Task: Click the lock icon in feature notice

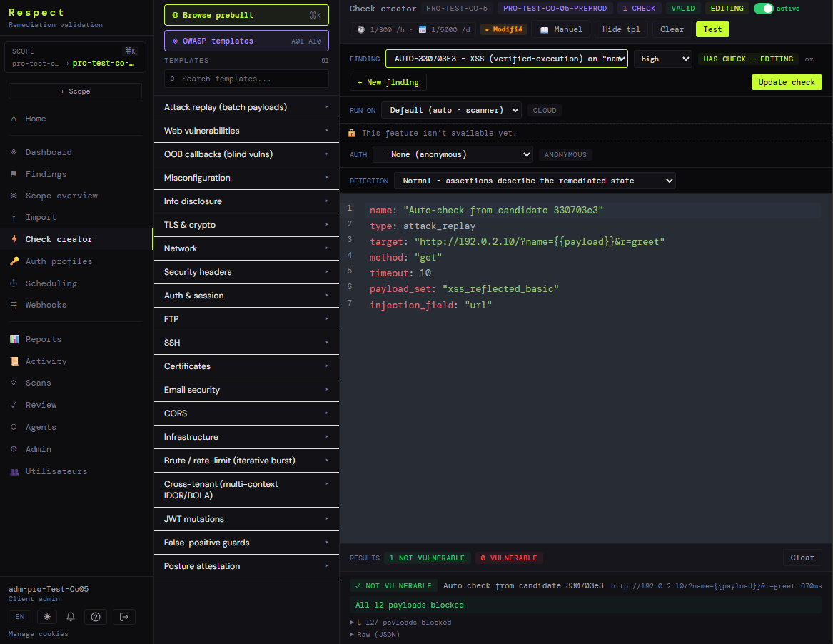Action: pyautogui.click(x=351, y=134)
